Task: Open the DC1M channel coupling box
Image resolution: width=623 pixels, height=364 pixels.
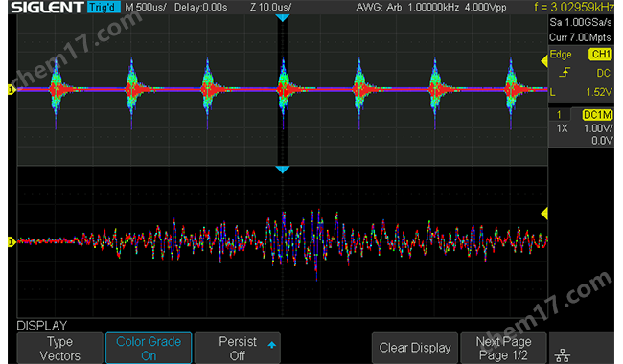Action: coord(597,115)
